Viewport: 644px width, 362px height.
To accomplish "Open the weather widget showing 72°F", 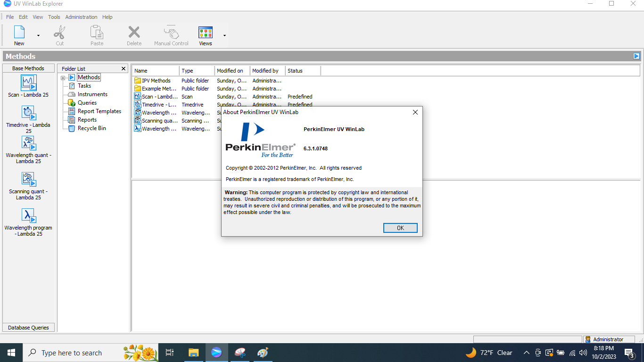I will click(488, 353).
